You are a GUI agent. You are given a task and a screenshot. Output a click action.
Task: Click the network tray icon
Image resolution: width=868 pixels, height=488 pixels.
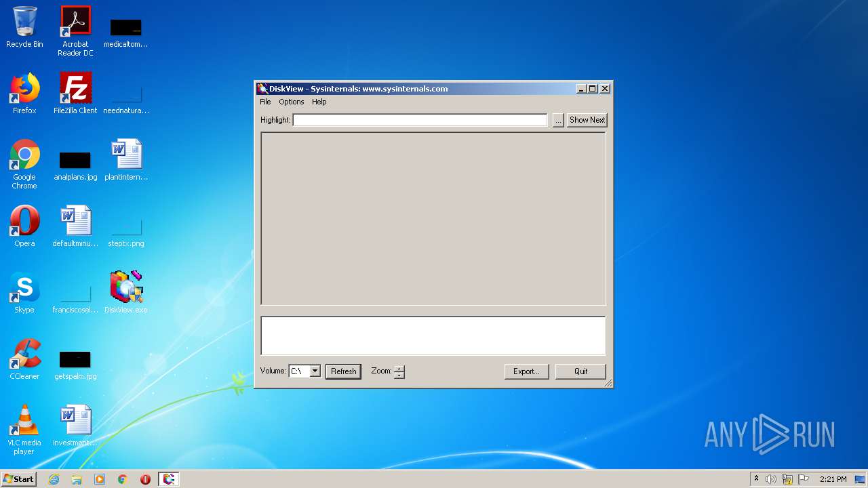787,479
